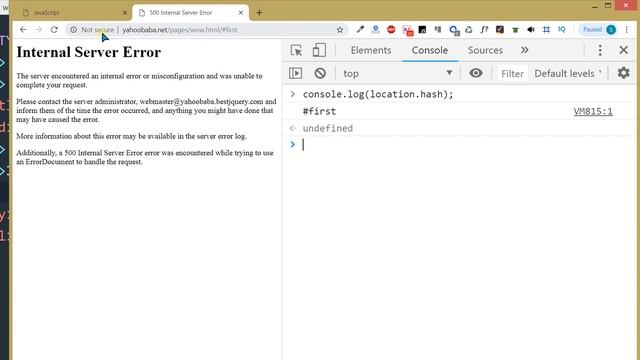Open DevTools customize menu
The width and height of the screenshot is (640, 360).
(x=600, y=50)
